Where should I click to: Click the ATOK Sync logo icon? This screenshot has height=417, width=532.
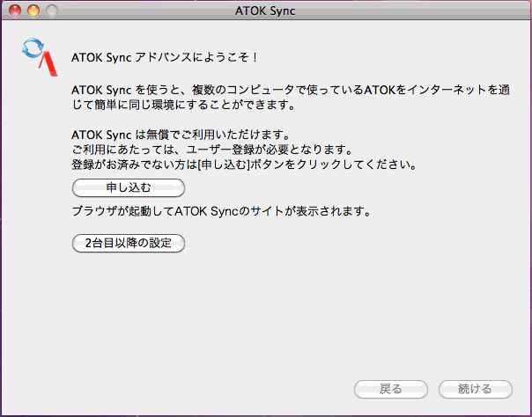[x=40, y=57]
